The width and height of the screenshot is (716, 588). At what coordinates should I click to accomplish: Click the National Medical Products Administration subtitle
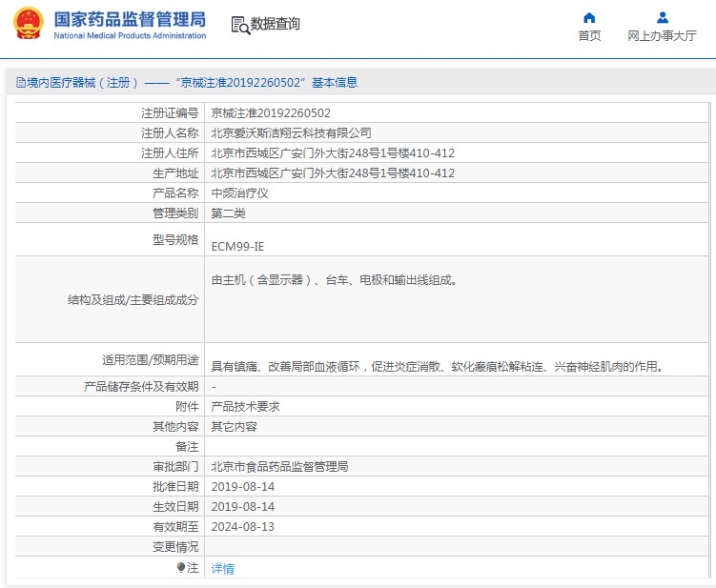pyautogui.click(x=130, y=35)
